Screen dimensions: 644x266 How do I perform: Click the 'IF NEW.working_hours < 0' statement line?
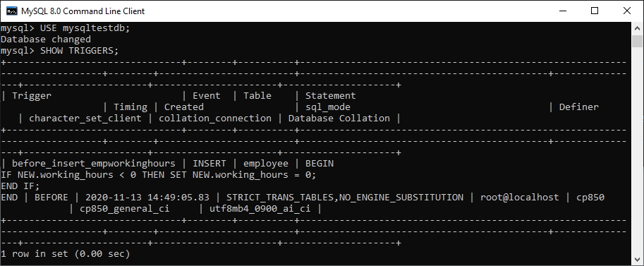coord(159,175)
